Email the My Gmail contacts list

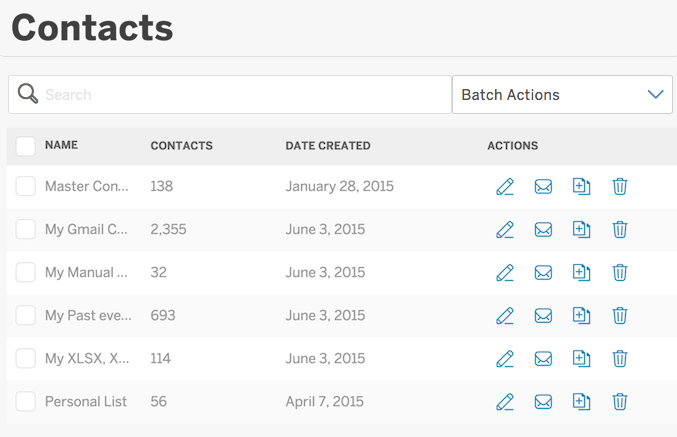(x=543, y=230)
